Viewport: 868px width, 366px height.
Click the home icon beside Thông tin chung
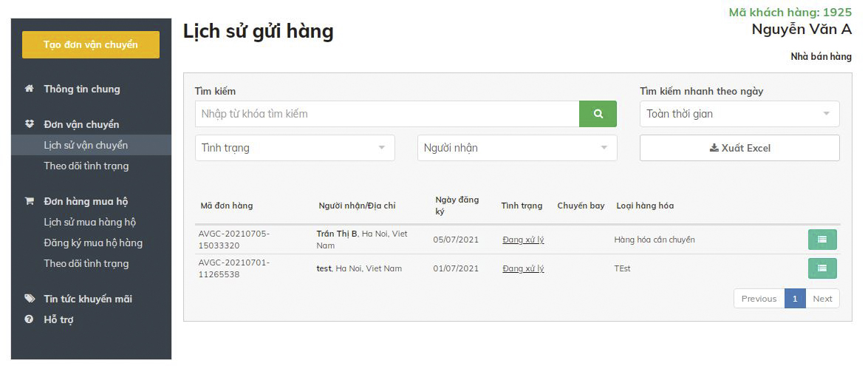(30, 89)
